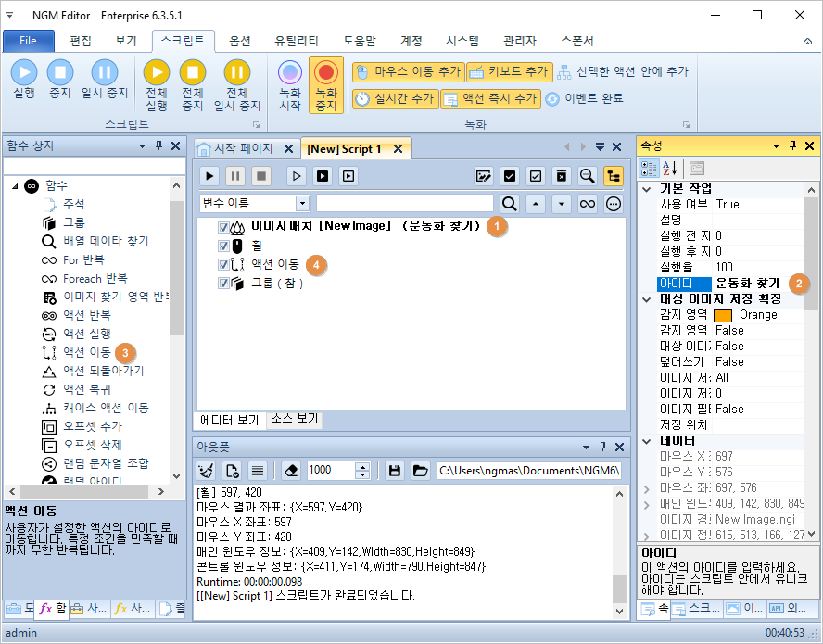
Task: Switch to the 소스 보기 tab
Action: 295,418
